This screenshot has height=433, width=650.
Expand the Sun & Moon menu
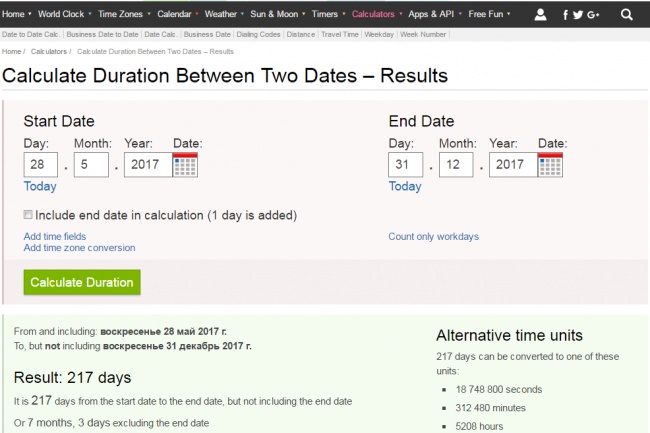pyautogui.click(x=273, y=15)
